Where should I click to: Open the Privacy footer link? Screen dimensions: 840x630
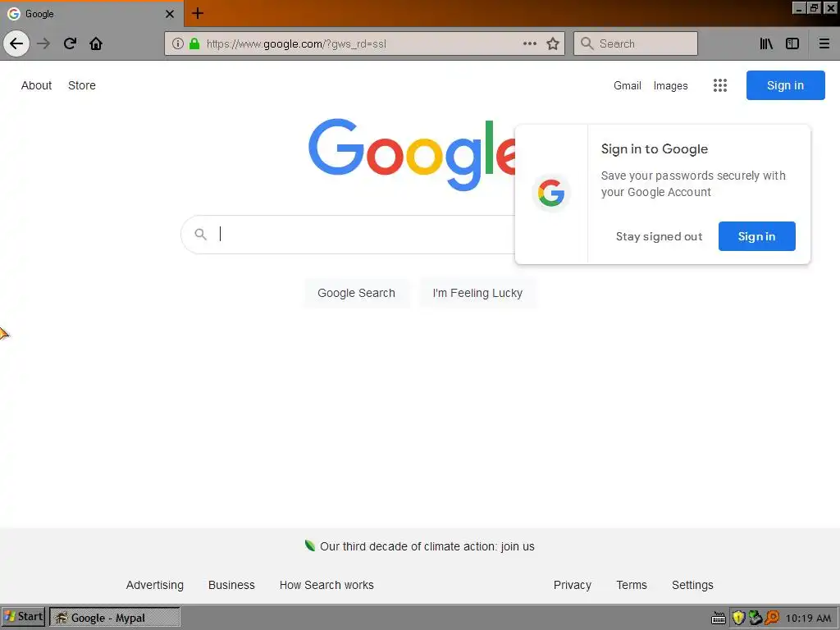click(x=572, y=585)
